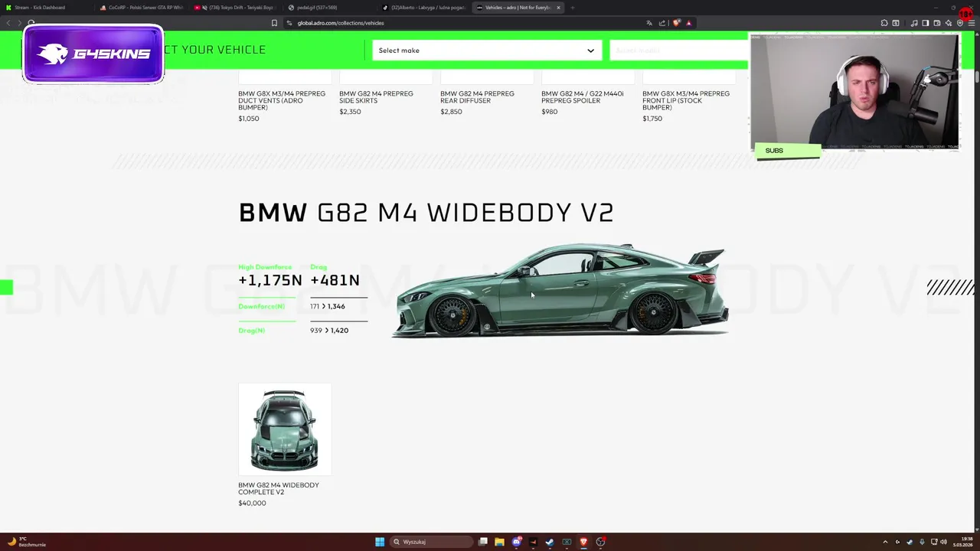Click the +481N drag value
This screenshot has height=551, width=980.
click(335, 280)
